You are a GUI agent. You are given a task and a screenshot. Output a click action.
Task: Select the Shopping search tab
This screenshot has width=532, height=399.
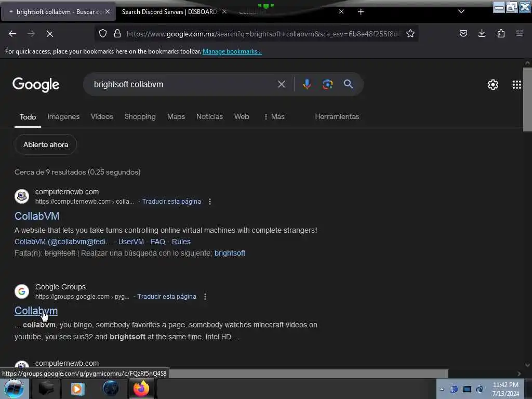pyautogui.click(x=140, y=116)
